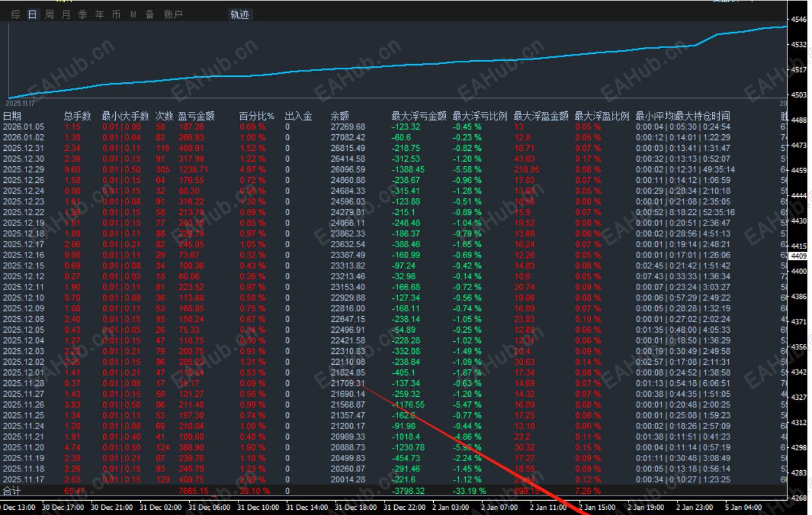
Task: Click trade count value 305
Action: tap(163, 170)
